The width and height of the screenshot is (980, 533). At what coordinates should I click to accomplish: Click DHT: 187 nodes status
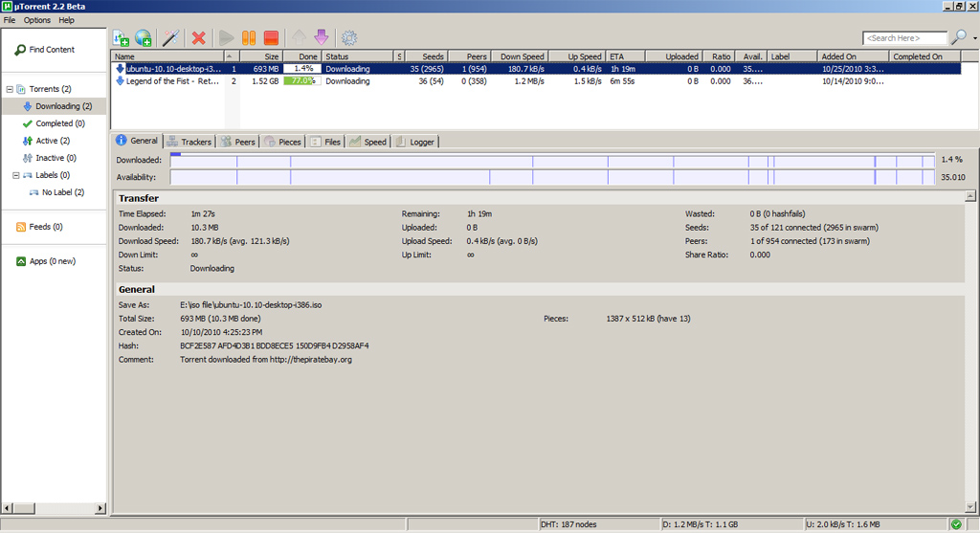[x=568, y=525]
